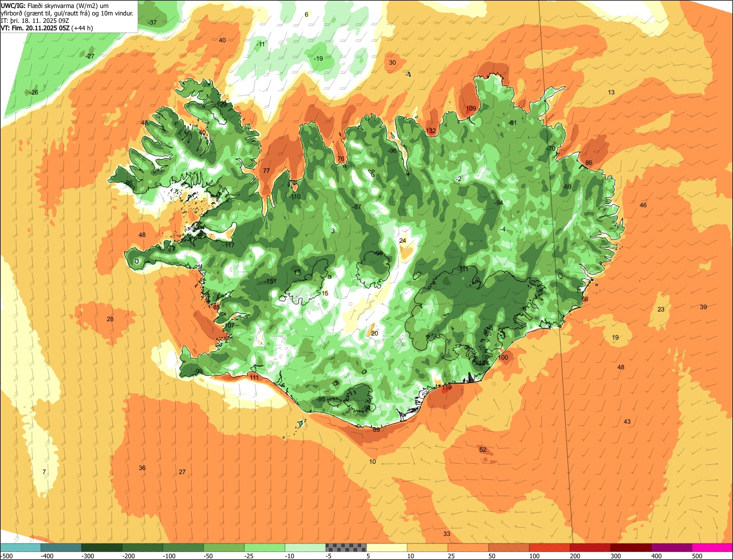Click the '3' value in west Iceland

333,231
